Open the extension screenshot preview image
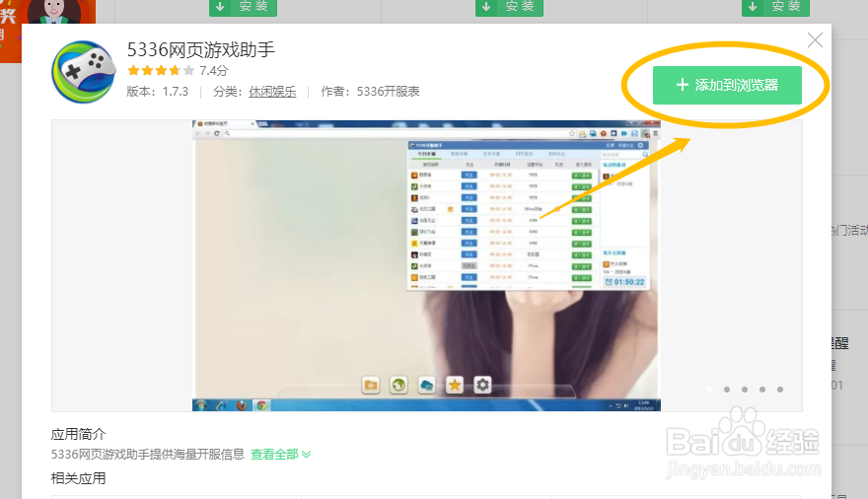The width and height of the screenshot is (868, 499). click(426, 265)
